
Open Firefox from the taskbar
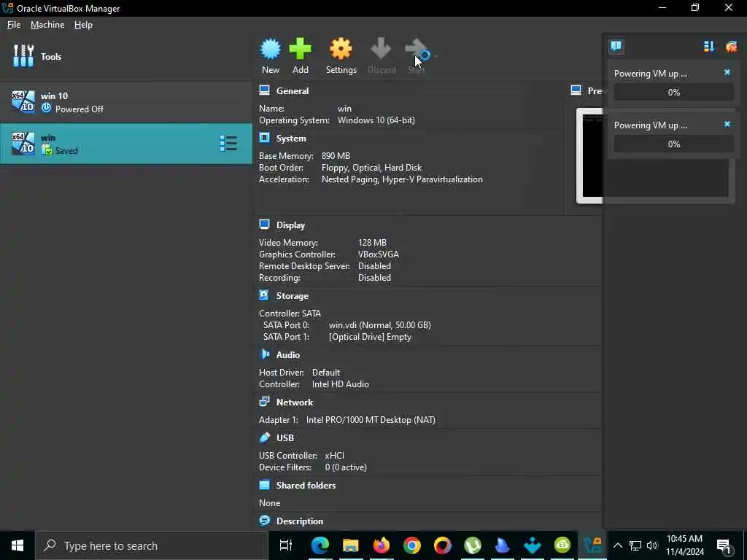click(381, 545)
